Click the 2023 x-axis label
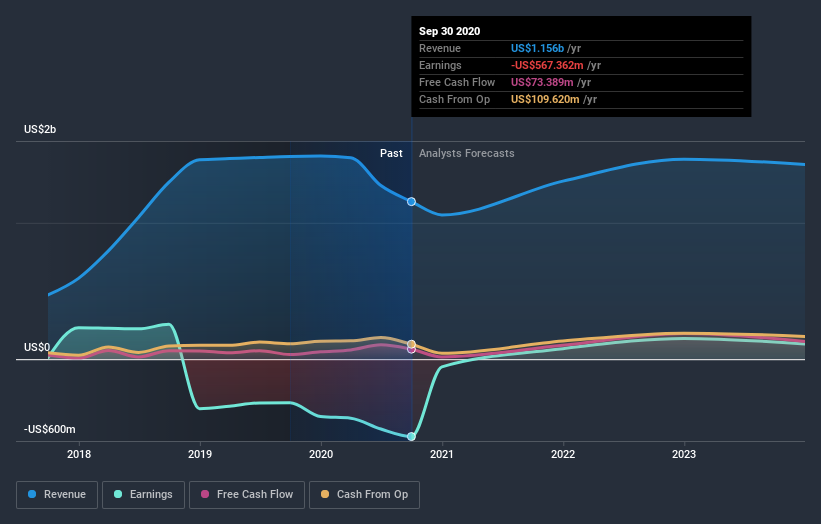 [x=684, y=454]
